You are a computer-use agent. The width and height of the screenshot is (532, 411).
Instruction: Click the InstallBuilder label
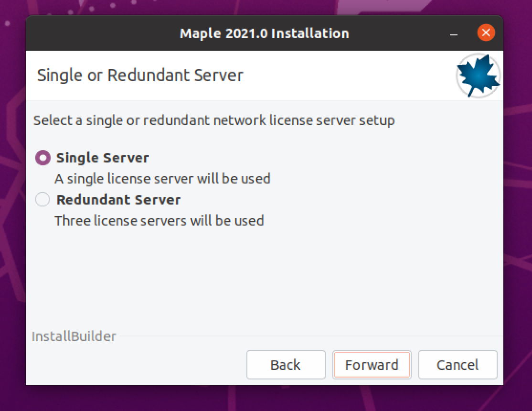(x=74, y=336)
